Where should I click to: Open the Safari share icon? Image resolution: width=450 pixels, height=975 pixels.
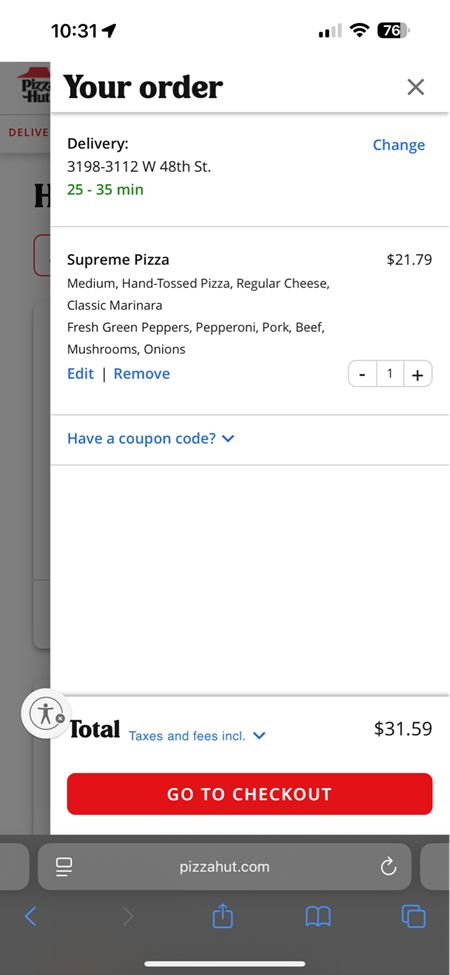tap(223, 915)
